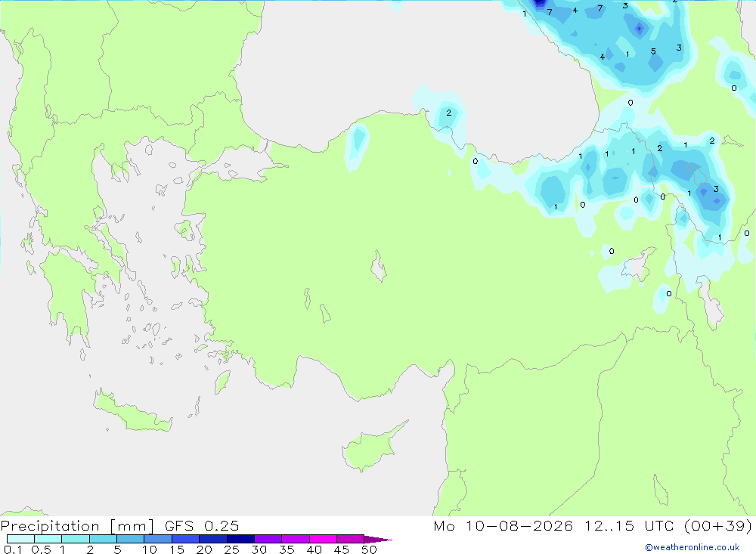This screenshot has height=554, width=756.
Task: Pick the 0.5–1 mm light cyan legend swatch
Action: coord(48,539)
